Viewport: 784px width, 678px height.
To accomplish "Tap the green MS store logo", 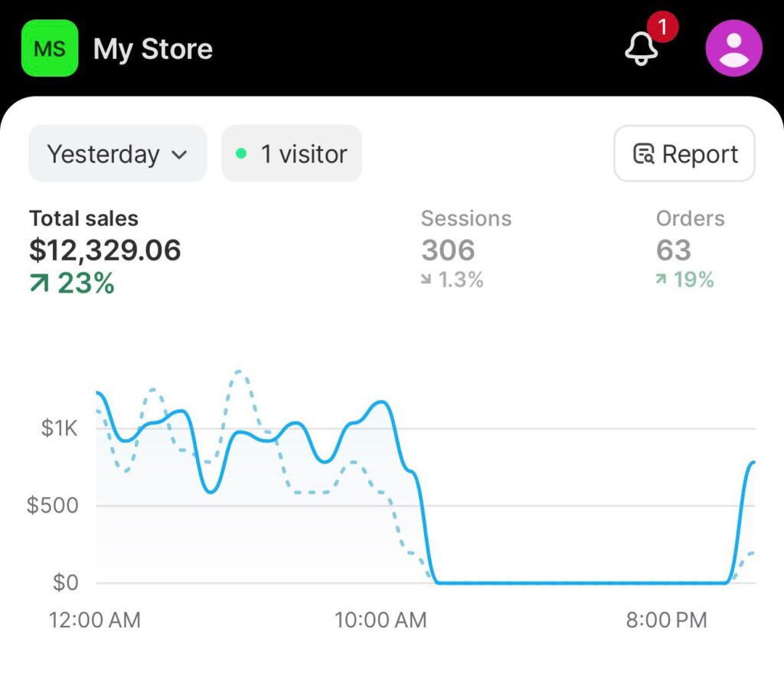I will click(50, 49).
